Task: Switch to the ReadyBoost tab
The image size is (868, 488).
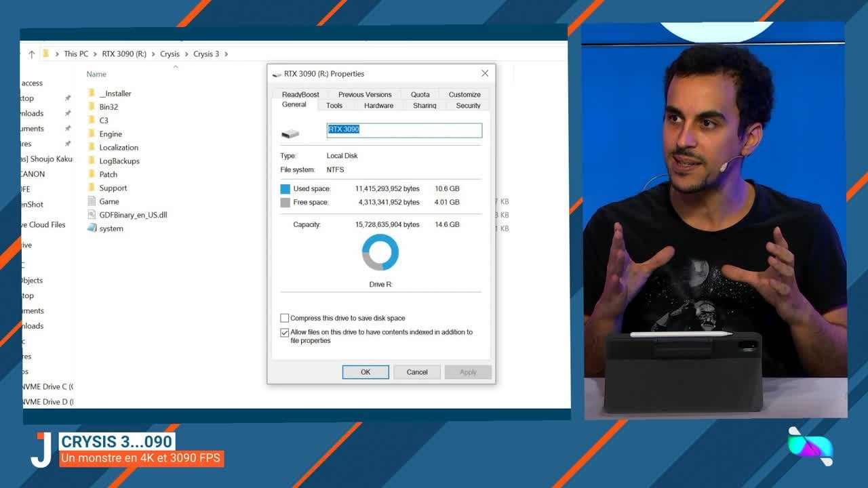Action: click(x=300, y=94)
